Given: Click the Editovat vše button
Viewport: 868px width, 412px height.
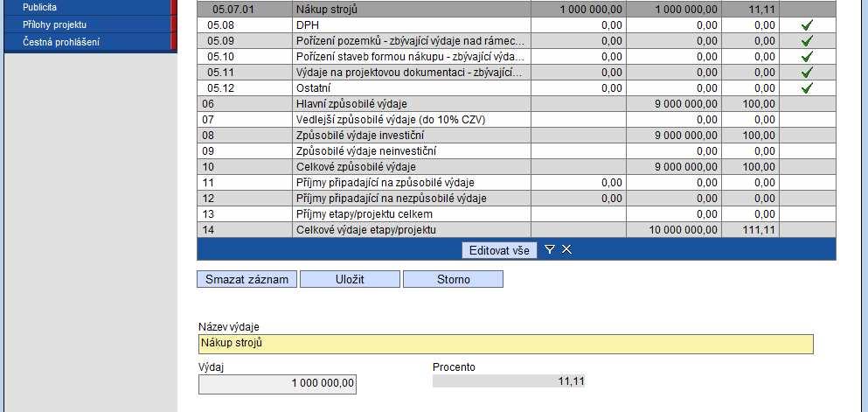Looking at the screenshot, I should pyautogui.click(x=499, y=250).
